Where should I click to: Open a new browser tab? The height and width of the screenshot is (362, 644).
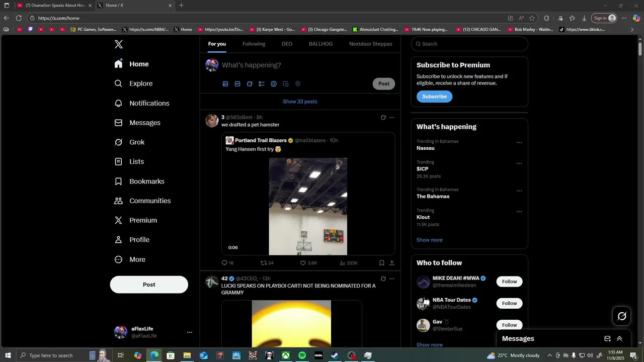[x=181, y=6]
